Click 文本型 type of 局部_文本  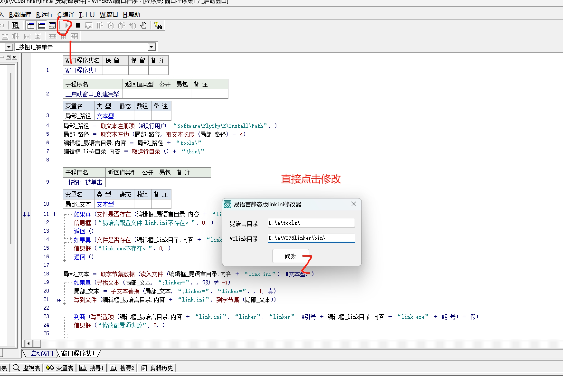click(x=105, y=204)
